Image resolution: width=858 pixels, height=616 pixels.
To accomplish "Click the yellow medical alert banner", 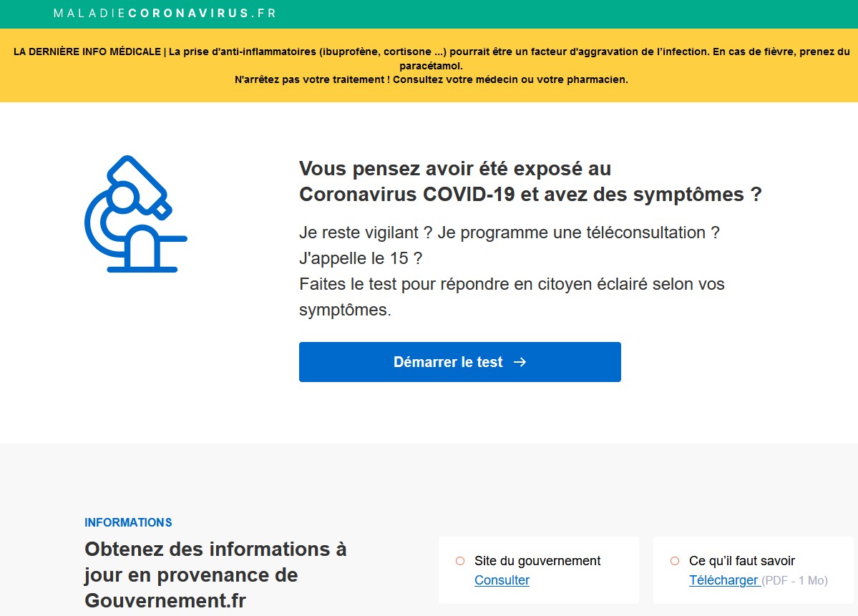I will [429, 63].
